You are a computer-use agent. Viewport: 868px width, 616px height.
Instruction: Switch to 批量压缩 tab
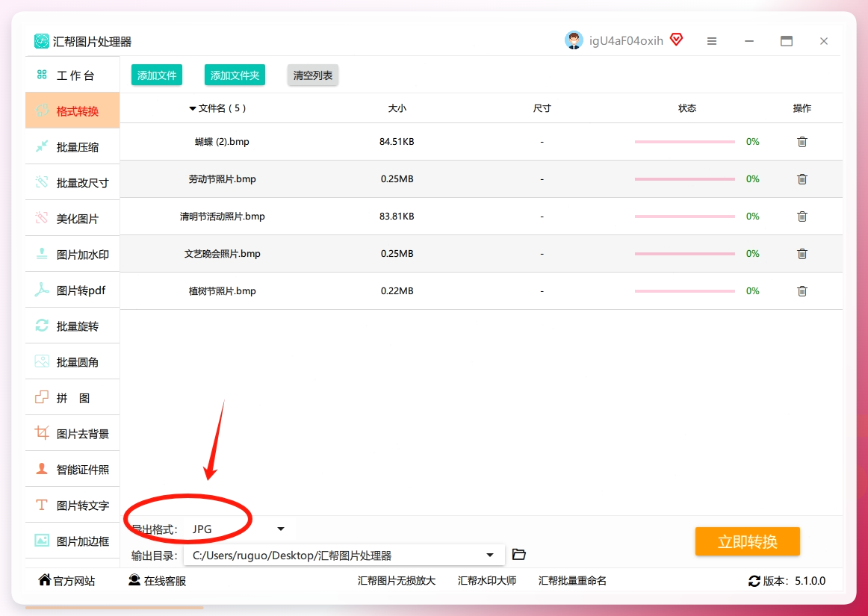pos(72,146)
